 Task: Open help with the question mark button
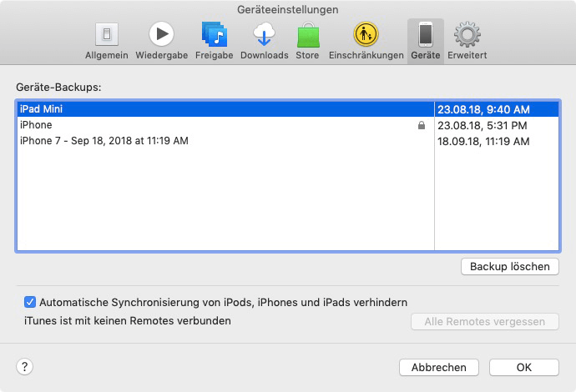tap(24, 366)
